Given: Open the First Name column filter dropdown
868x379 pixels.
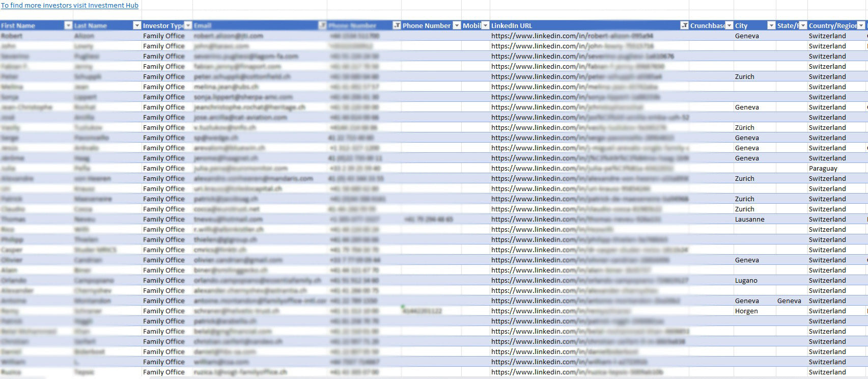Looking at the screenshot, I should pyautogui.click(x=68, y=25).
